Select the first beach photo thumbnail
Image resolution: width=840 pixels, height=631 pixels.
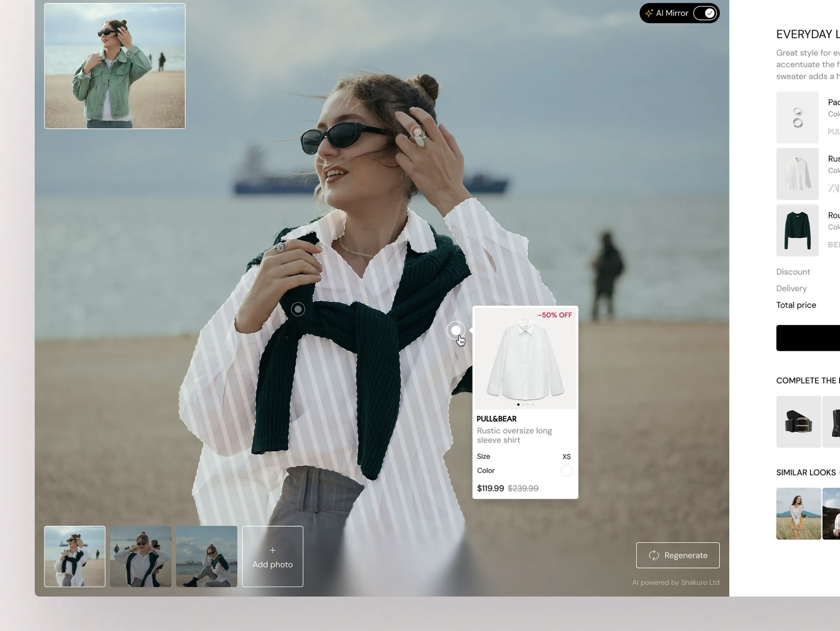click(x=75, y=556)
